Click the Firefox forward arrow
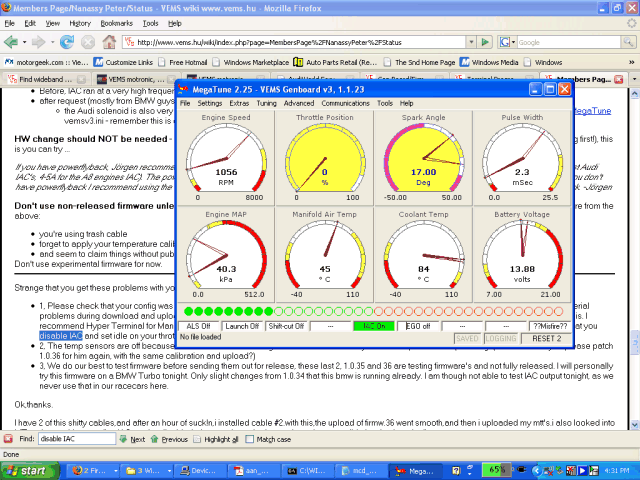 click(39, 42)
